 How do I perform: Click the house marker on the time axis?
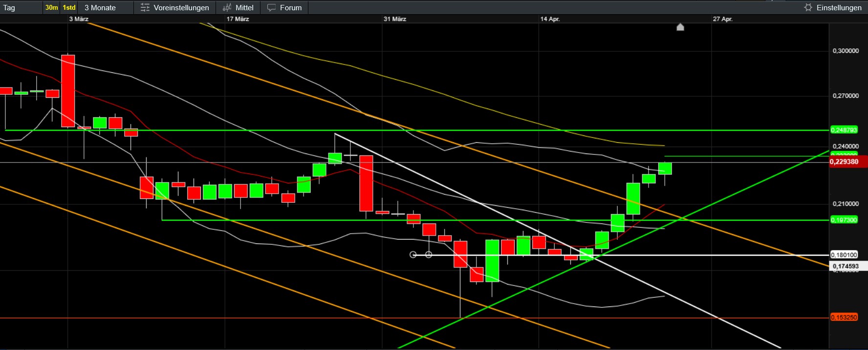click(680, 27)
